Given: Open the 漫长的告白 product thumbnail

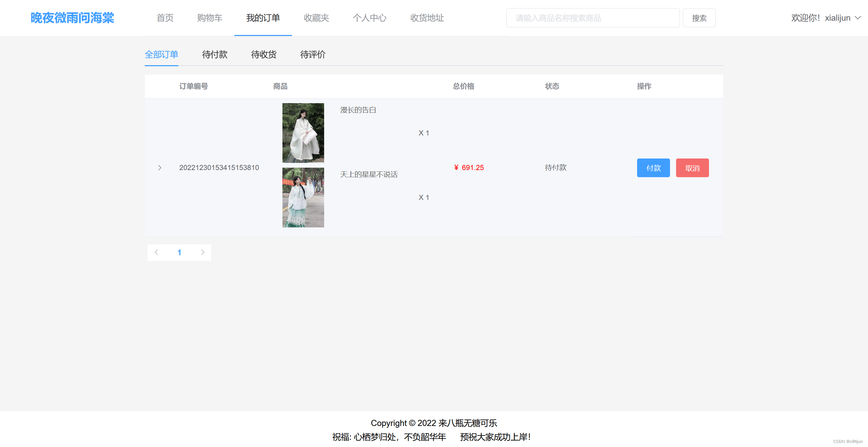Looking at the screenshot, I should pos(303,133).
